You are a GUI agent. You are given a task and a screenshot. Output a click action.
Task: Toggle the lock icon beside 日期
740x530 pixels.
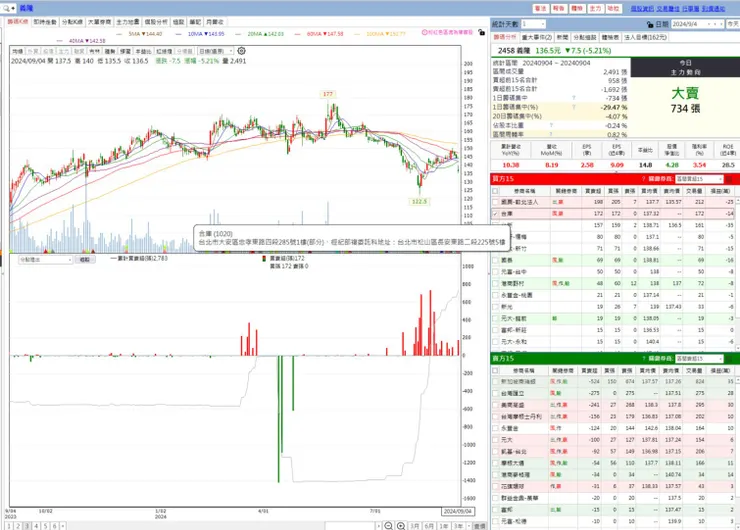click(650, 24)
